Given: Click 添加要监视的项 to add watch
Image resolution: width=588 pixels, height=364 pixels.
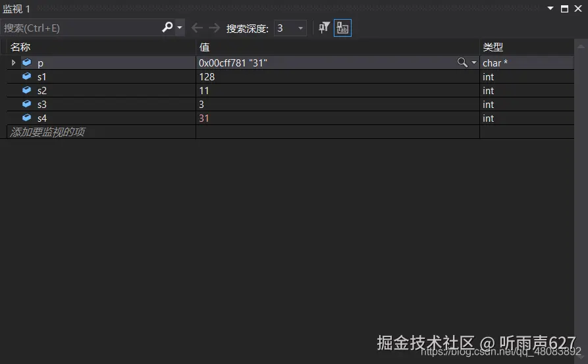Looking at the screenshot, I should point(47,132).
